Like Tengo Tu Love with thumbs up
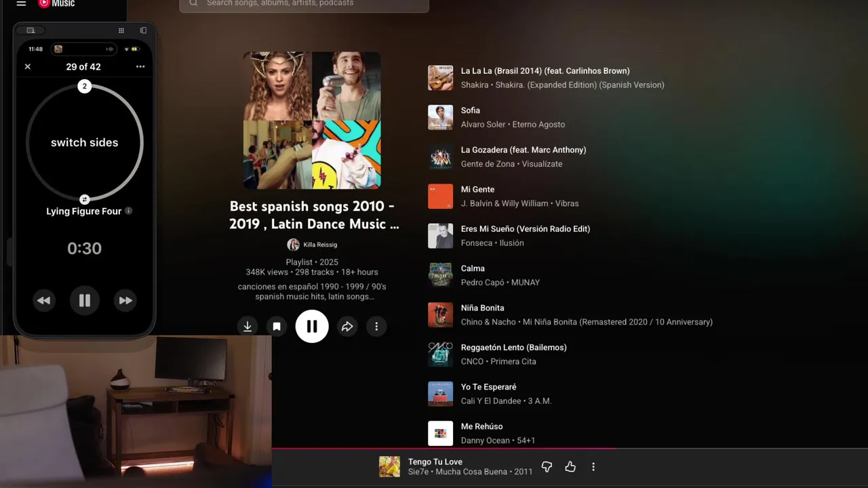868x488 pixels. [570, 467]
